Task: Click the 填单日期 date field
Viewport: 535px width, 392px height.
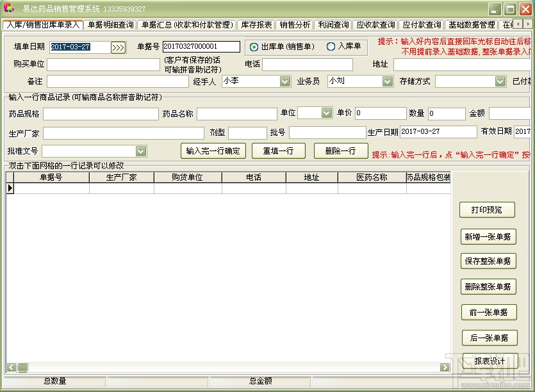Action: coord(80,47)
